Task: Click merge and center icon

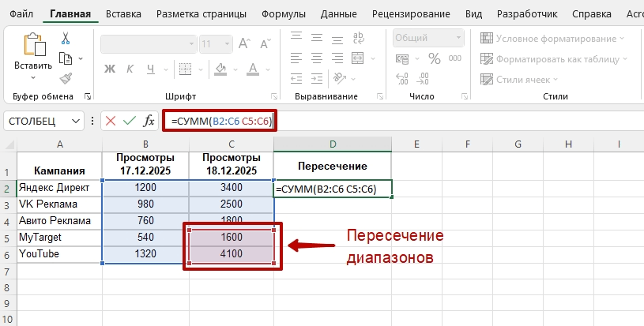Action: 358,58
